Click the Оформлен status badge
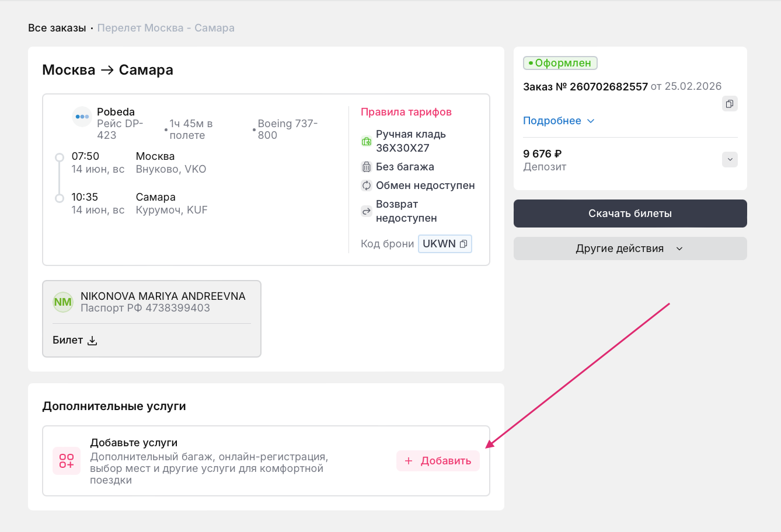Image resolution: width=781 pixels, height=532 pixels. pos(560,63)
